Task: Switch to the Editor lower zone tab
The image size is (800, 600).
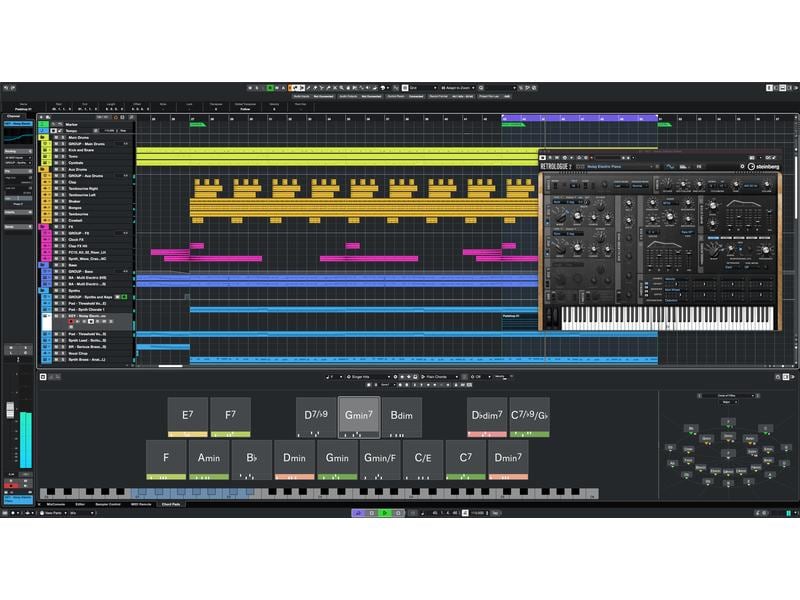Action: tap(80, 504)
